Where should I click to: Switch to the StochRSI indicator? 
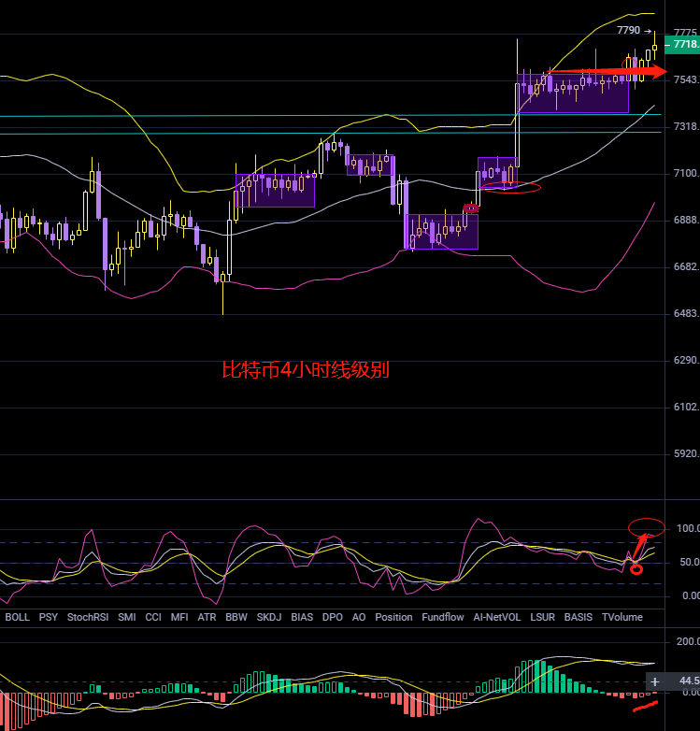pyautogui.click(x=85, y=618)
